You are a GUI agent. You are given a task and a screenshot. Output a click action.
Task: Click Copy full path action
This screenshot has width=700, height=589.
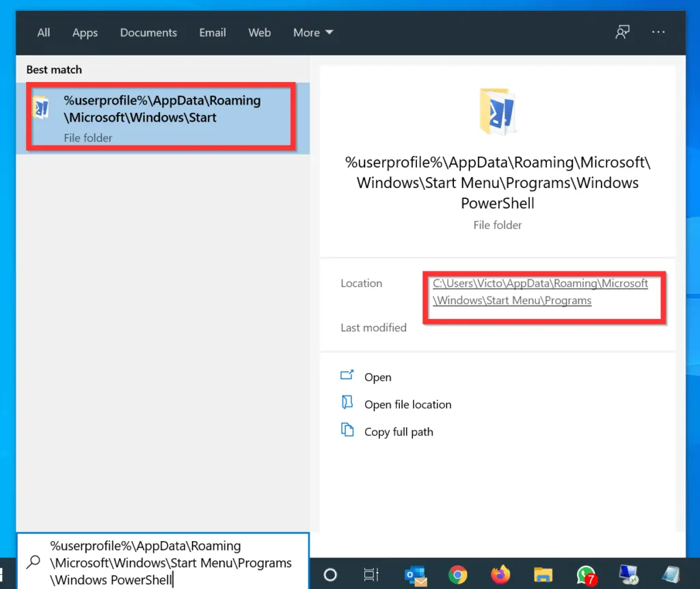click(x=399, y=432)
